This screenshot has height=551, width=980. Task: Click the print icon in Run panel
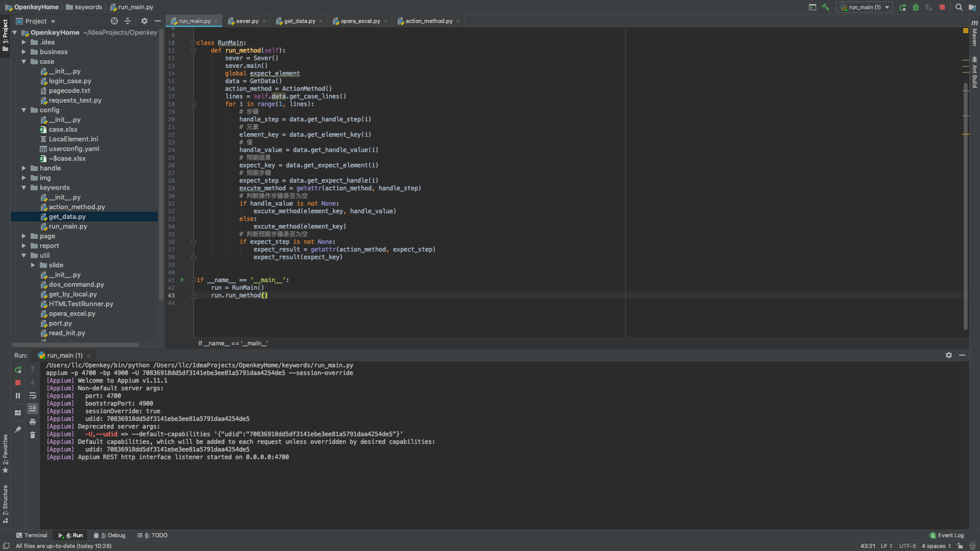(x=33, y=422)
